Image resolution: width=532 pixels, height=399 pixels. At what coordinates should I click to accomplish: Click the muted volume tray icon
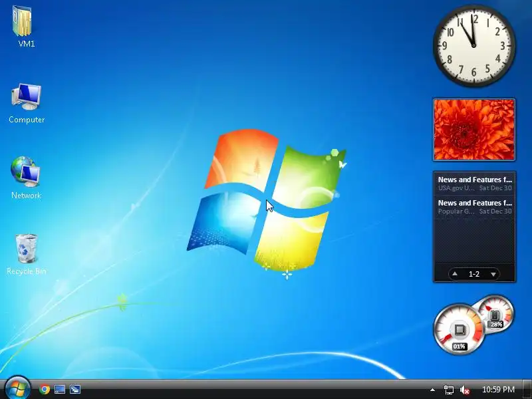pos(464,390)
